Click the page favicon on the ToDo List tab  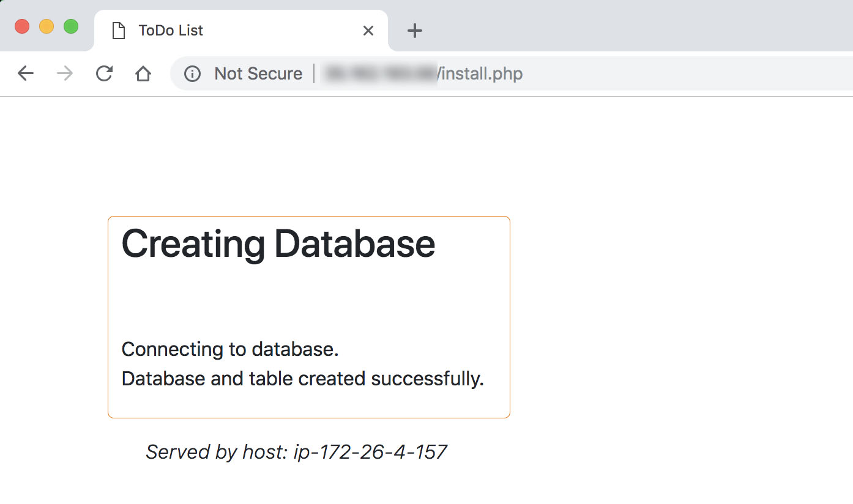coord(118,31)
